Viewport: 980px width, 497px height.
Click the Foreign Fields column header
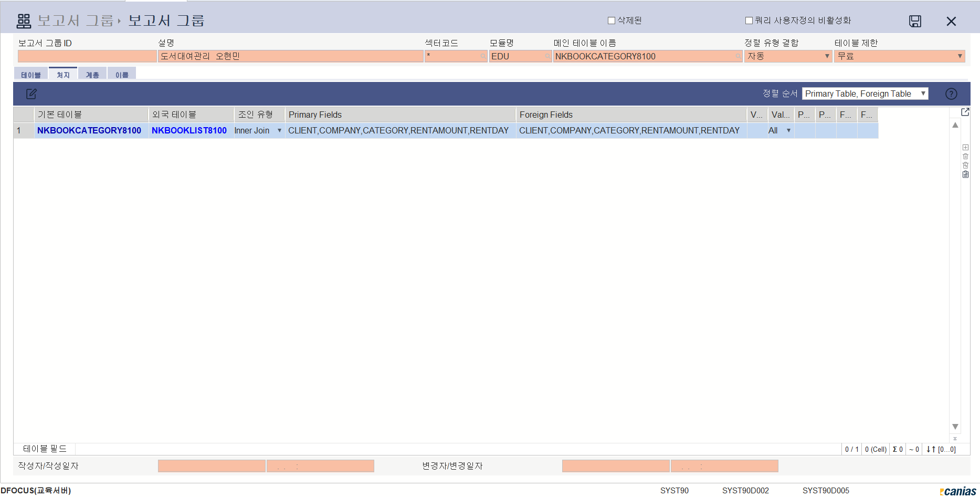coord(631,115)
